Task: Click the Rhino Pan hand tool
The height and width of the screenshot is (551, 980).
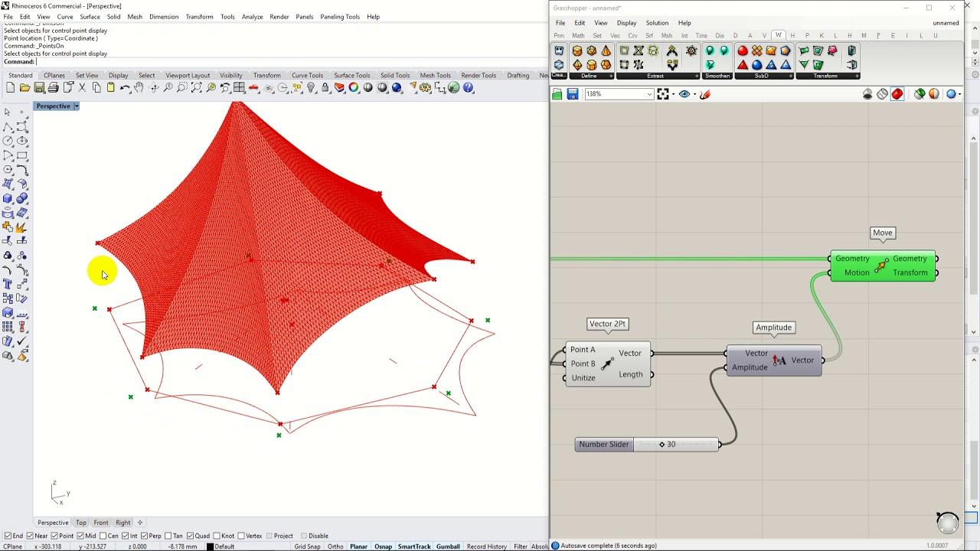Action: pos(139,88)
